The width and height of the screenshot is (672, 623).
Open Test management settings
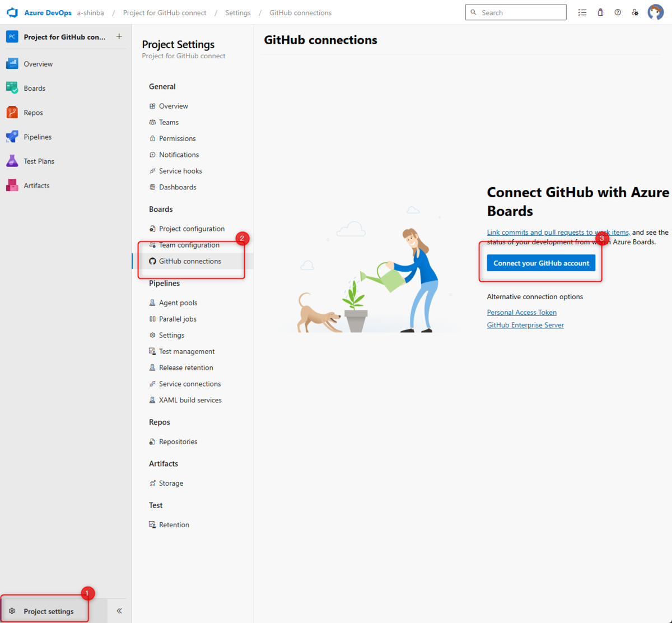coord(186,351)
